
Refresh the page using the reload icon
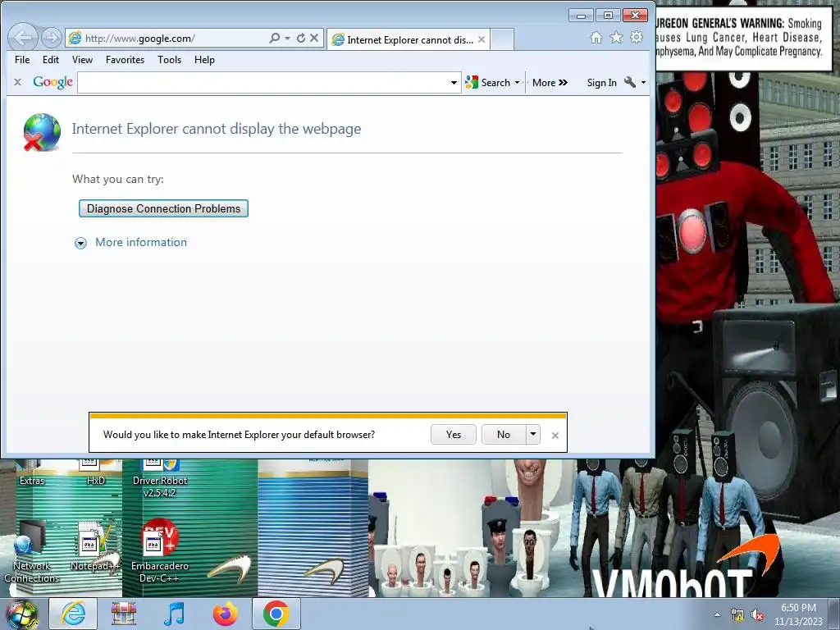pyautogui.click(x=301, y=38)
